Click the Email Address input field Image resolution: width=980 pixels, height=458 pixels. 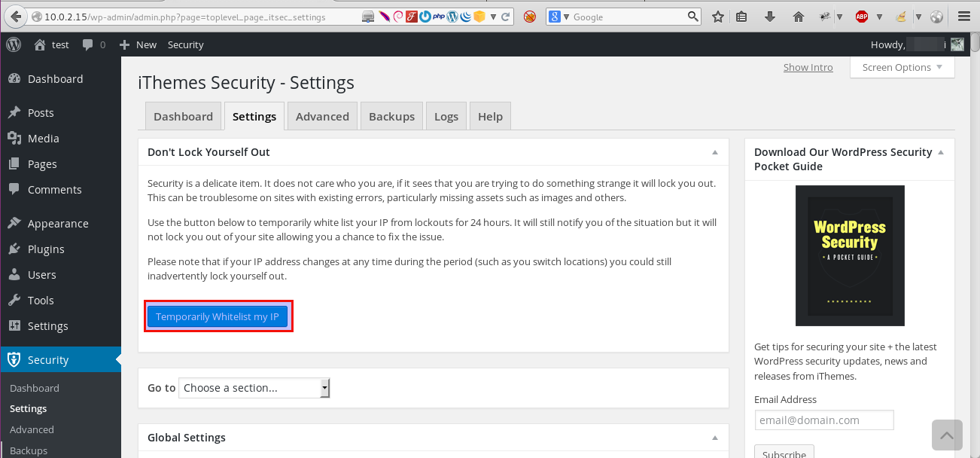coord(824,420)
